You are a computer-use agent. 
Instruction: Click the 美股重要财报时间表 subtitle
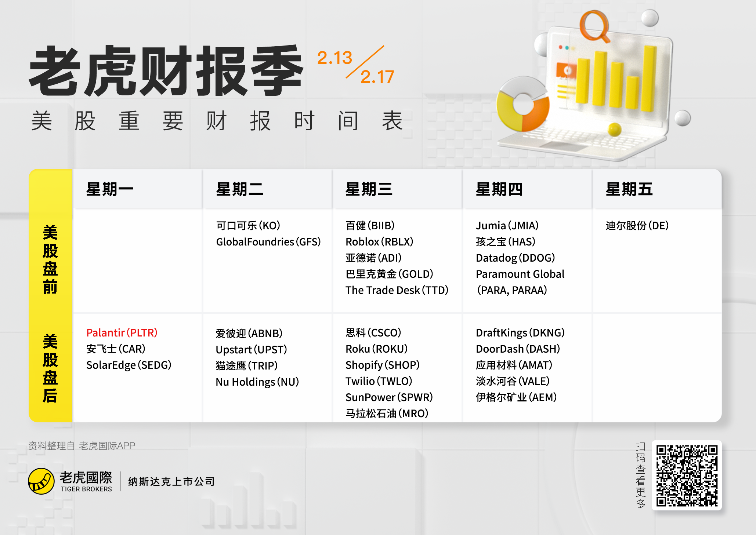tap(217, 121)
